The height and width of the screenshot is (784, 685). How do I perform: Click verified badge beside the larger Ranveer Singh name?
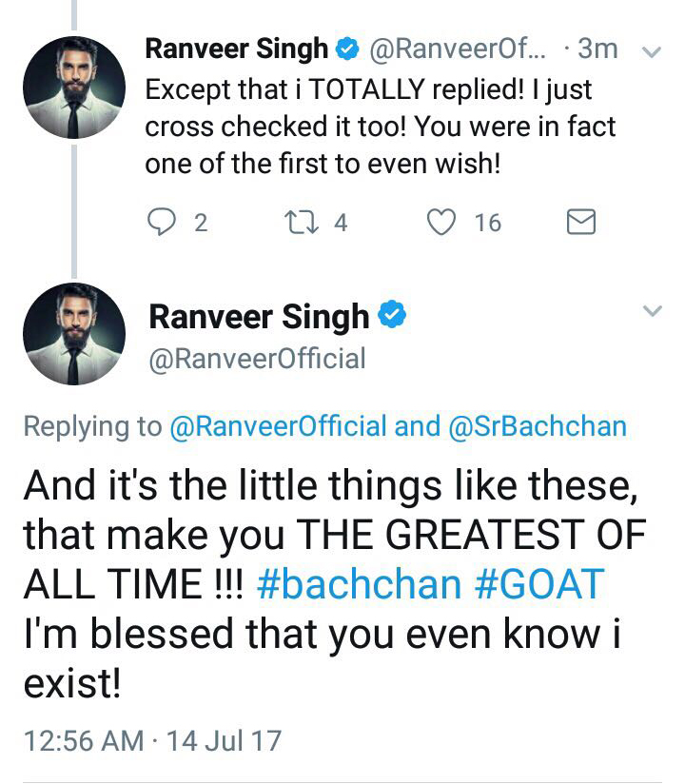click(391, 316)
